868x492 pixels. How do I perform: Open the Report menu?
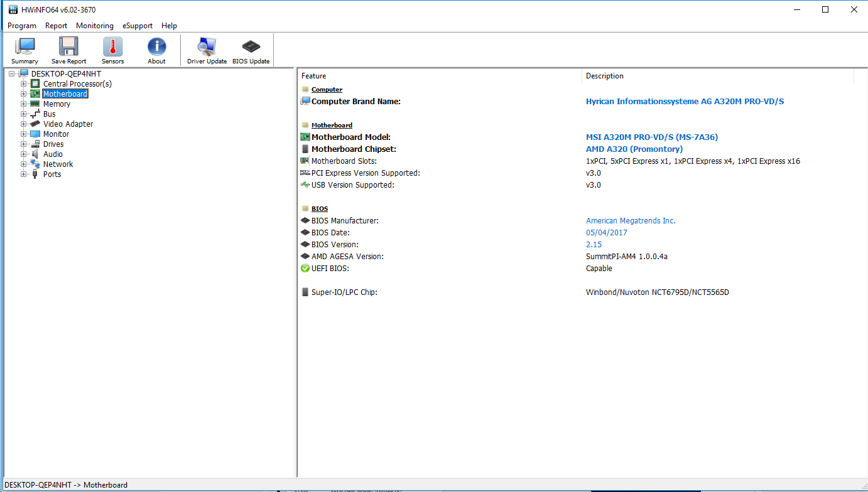pyautogui.click(x=57, y=26)
